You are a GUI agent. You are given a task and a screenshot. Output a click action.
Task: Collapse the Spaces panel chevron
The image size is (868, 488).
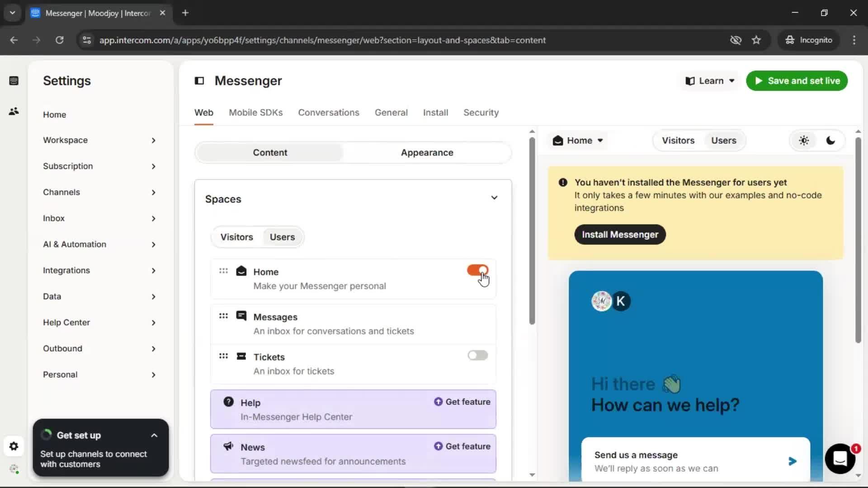494,198
